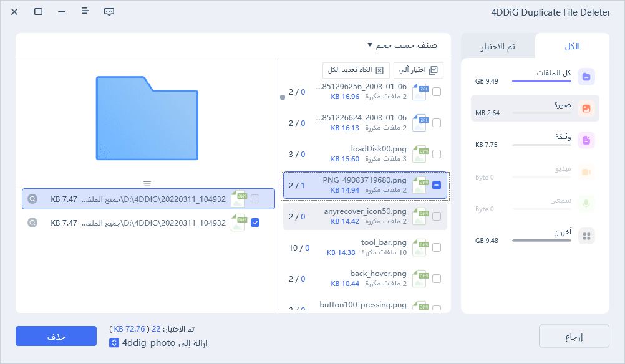625x364 pixels.
Task: Open the menu lines icon in title bar
Action: (x=85, y=11)
